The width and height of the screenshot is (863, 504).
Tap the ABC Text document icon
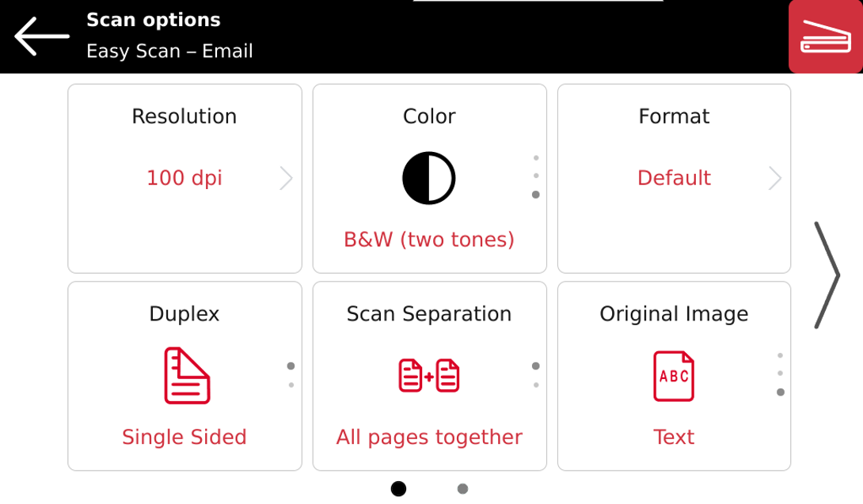tap(674, 376)
